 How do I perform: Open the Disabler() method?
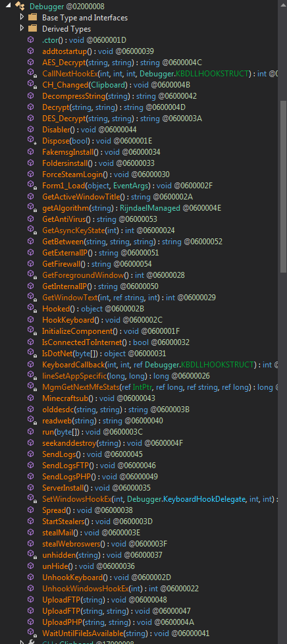(89, 129)
